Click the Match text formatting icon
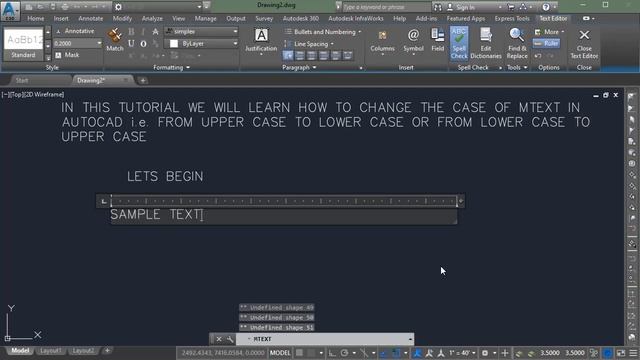 point(115,40)
